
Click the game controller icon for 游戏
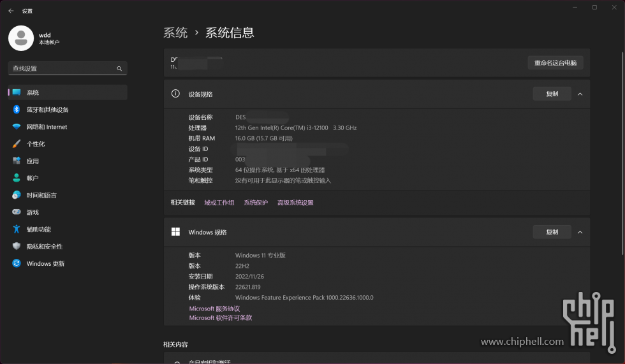[17, 212]
